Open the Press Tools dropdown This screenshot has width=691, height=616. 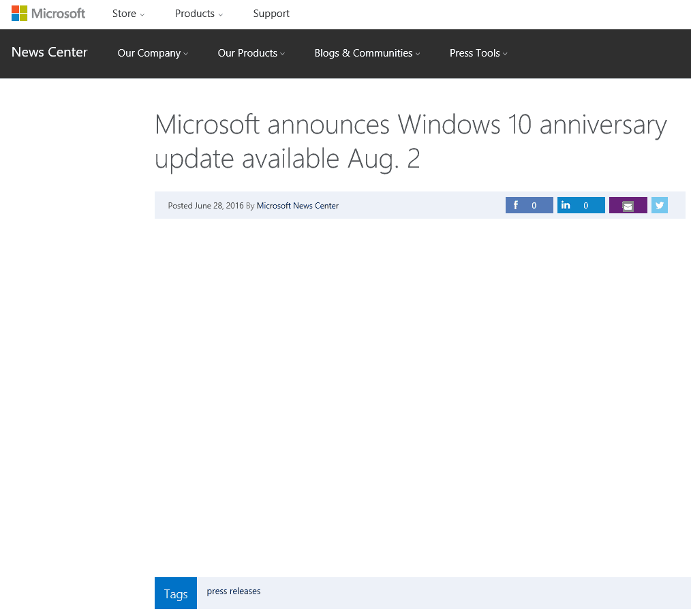point(478,53)
